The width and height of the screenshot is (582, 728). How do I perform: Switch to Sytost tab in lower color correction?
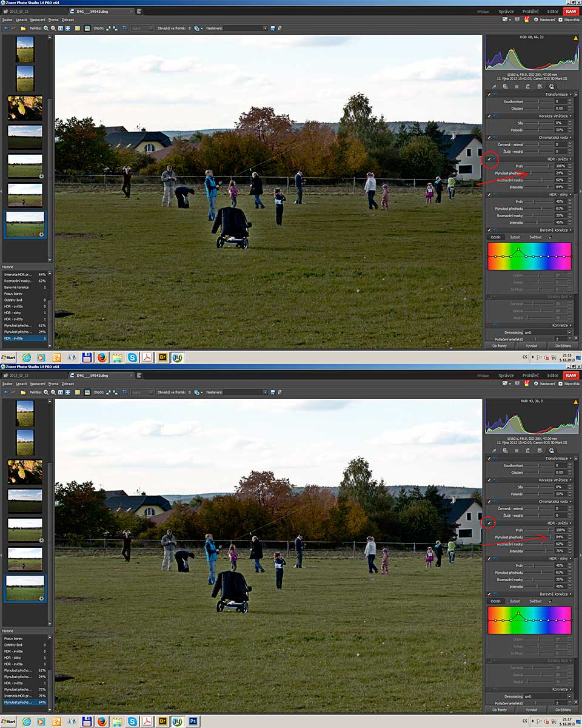click(515, 601)
